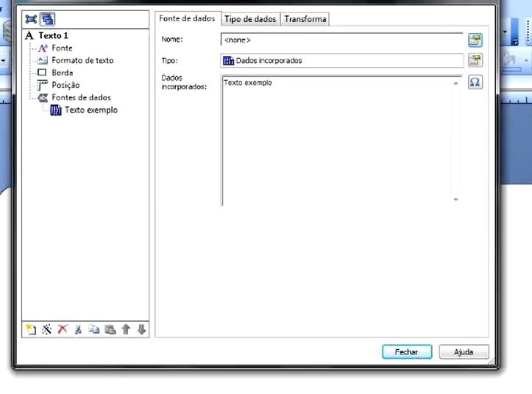
Task: Click the expand-all tree view icon
Action: 31,19
